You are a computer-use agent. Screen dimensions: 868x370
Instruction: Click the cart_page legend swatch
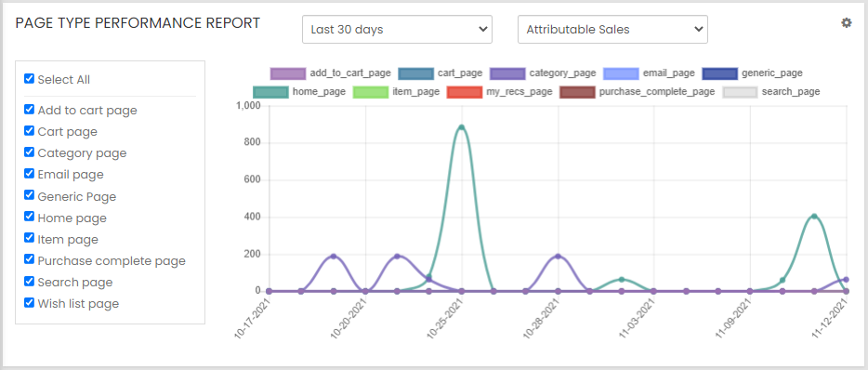(415, 73)
